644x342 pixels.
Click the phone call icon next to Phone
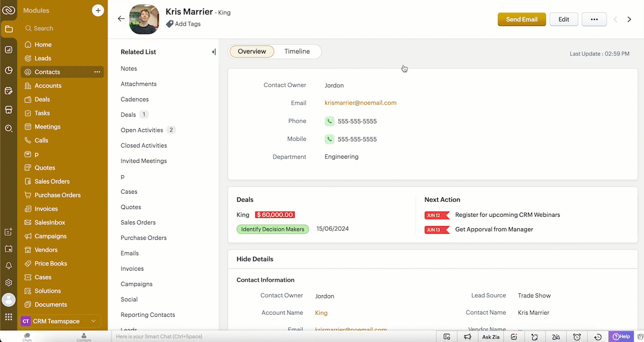[x=329, y=121]
